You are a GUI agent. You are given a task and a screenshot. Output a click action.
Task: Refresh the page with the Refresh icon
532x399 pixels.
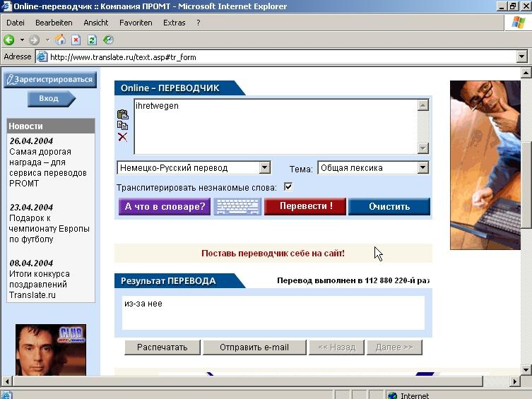(x=92, y=40)
